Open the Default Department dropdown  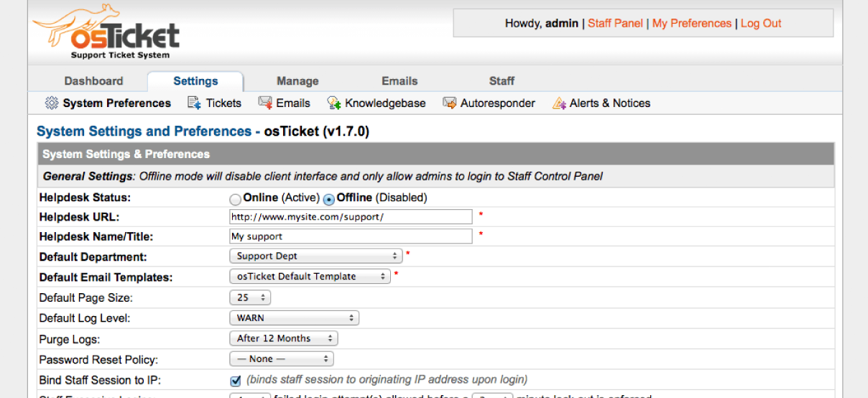[315, 256]
